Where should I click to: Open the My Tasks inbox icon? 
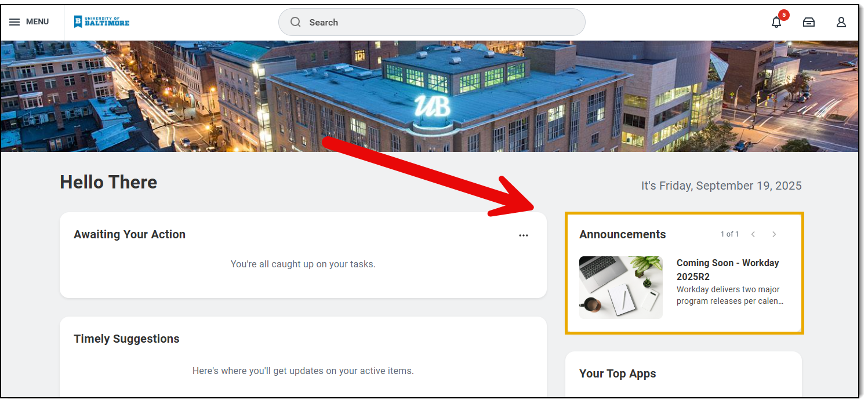pos(808,23)
